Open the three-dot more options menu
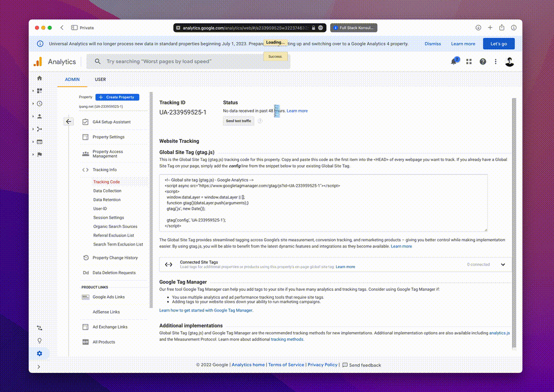The image size is (554, 392). pos(496,61)
